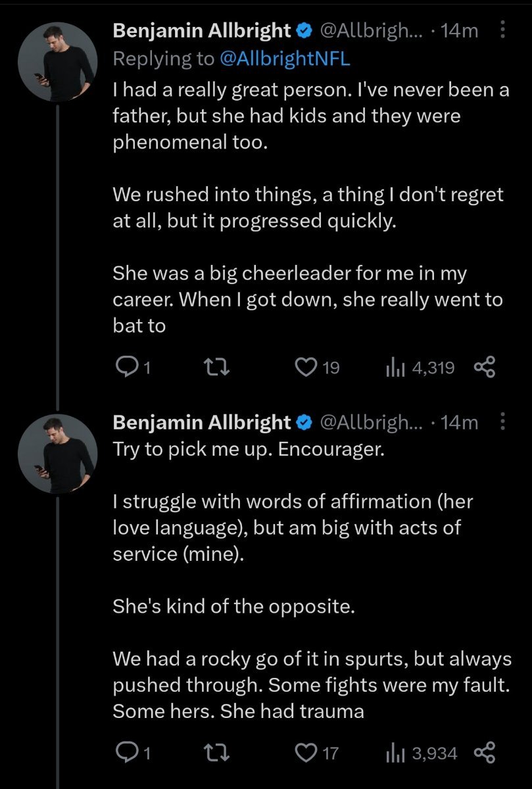Reply to the tweet mentioning love language
This screenshot has height=789, width=532.
tap(125, 752)
